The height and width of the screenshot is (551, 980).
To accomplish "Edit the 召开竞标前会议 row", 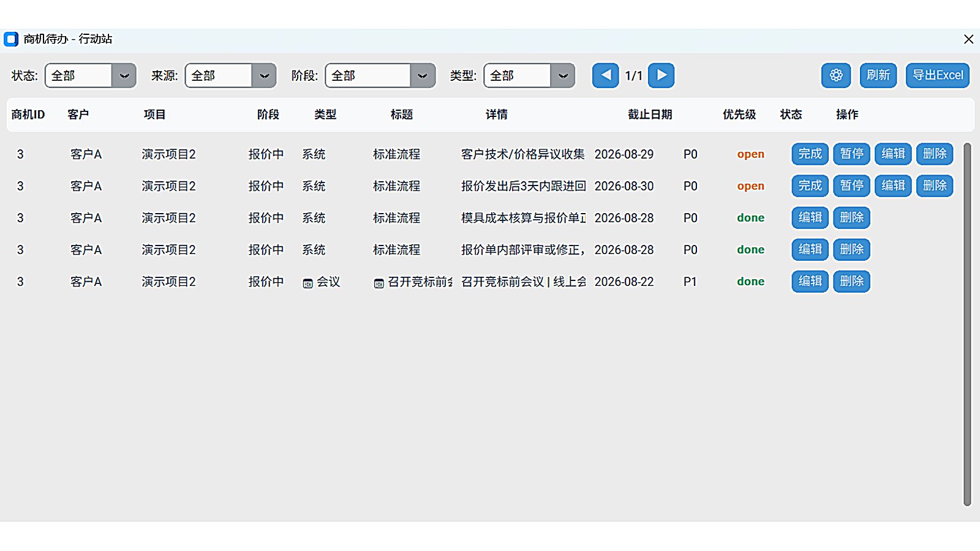I will (810, 281).
